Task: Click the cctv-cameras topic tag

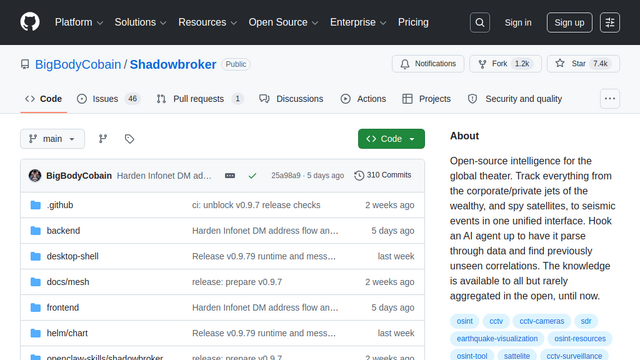Action: 542,321
